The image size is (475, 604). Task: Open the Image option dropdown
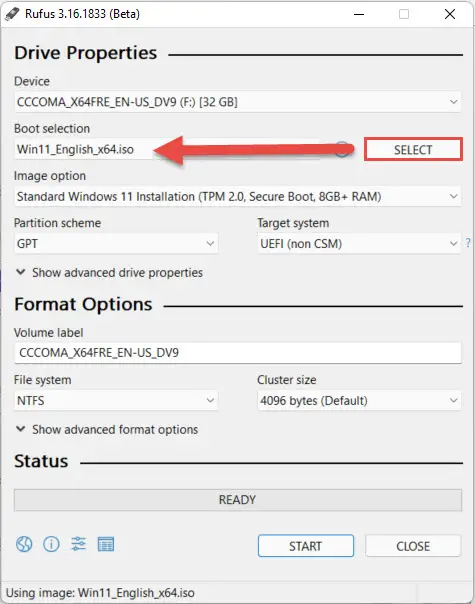click(237, 196)
